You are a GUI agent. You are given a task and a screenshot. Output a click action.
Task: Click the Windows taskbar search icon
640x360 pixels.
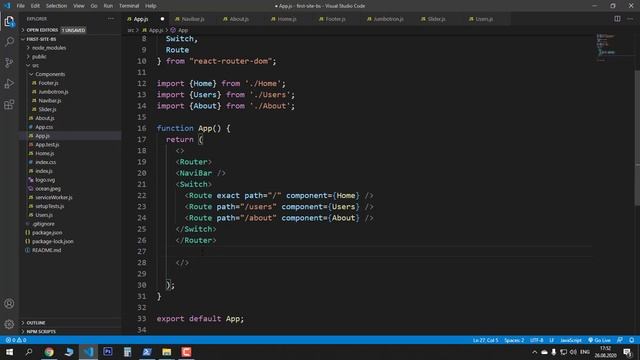[x=29, y=352]
